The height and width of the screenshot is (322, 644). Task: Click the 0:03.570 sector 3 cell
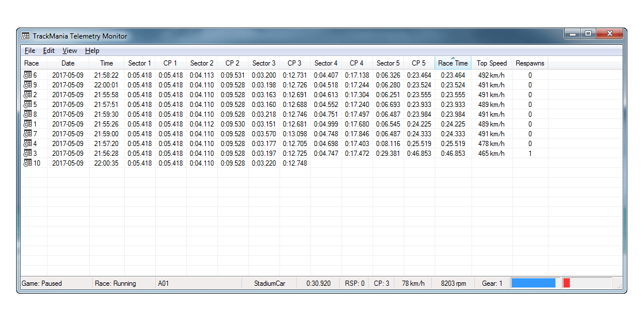point(264,134)
